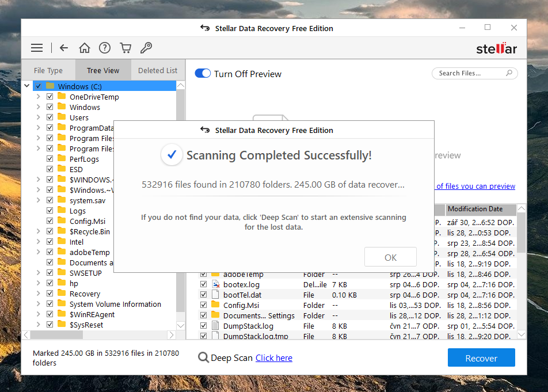548x392 pixels.
Task: Open the hamburger menu
Action: pyautogui.click(x=37, y=48)
